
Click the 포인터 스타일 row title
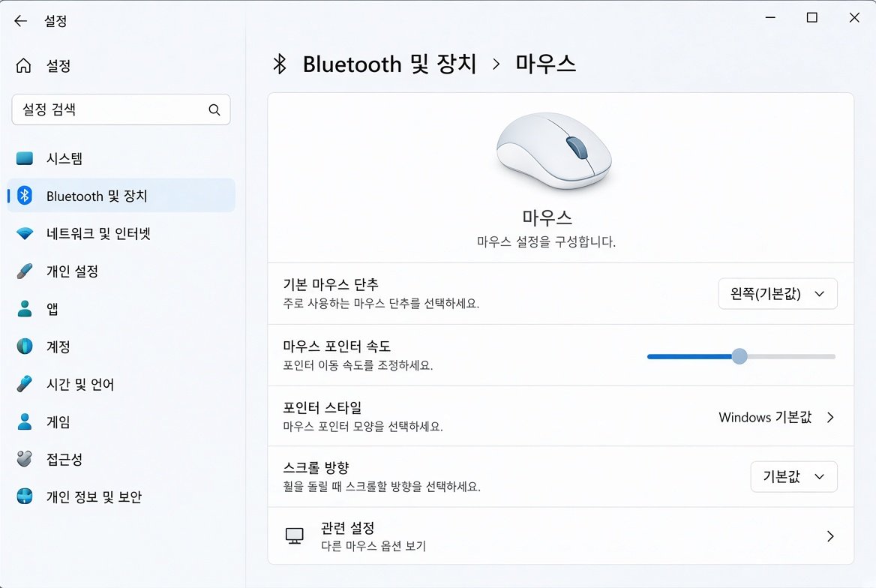322,407
